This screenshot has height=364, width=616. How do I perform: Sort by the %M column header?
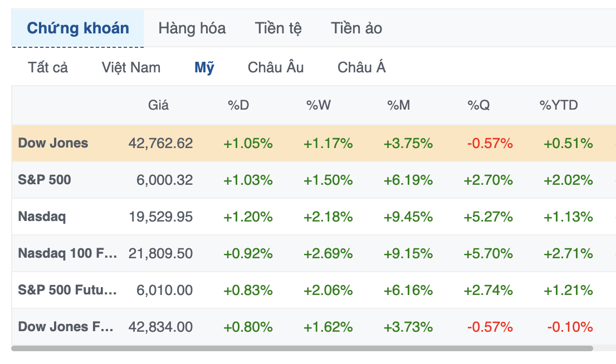coord(398,105)
